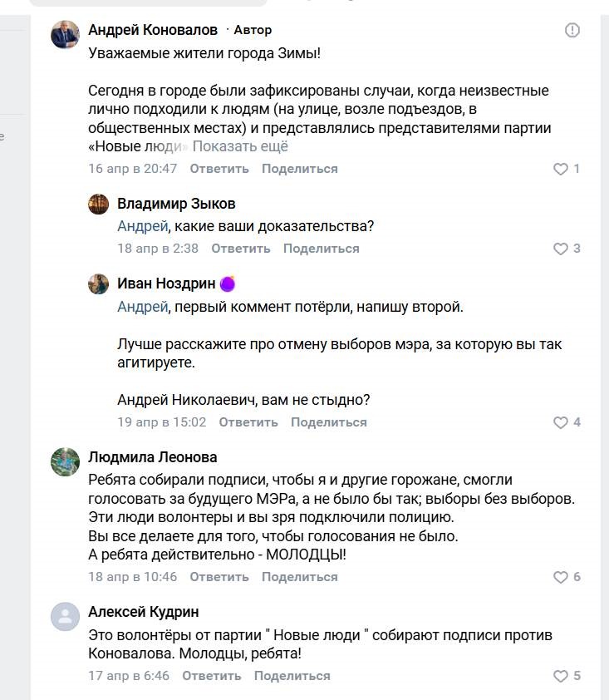Open Владимир Зыков's avatar
Screen dimensions: 609x700
pyautogui.click(x=99, y=205)
